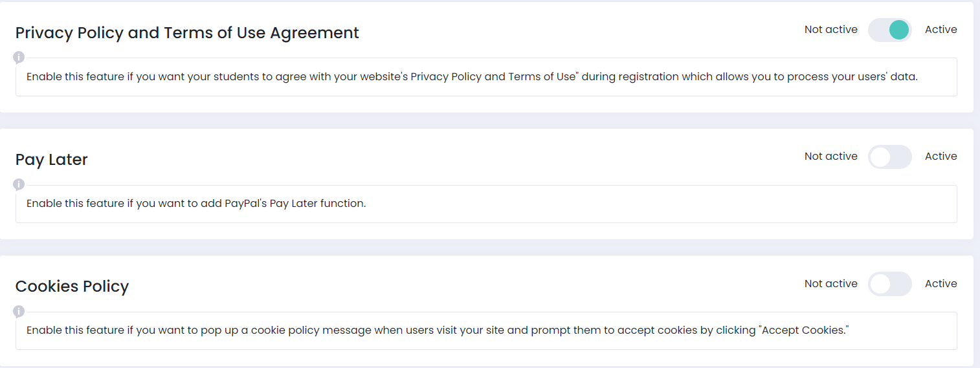980x368 pixels.
Task: Click "Active" label next to Cookies Policy toggle
Action: pyautogui.click(x=941, y=284)
